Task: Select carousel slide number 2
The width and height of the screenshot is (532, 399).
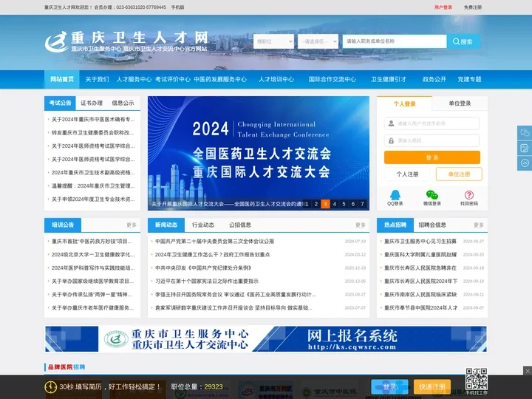Action: [316, 204]
